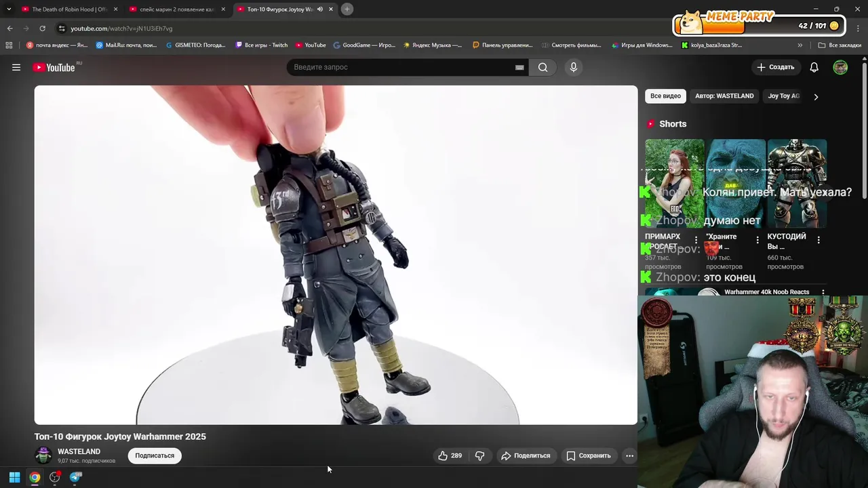Open Игры для Windows bookmark
868x488 pixels.
coord(642,45)
